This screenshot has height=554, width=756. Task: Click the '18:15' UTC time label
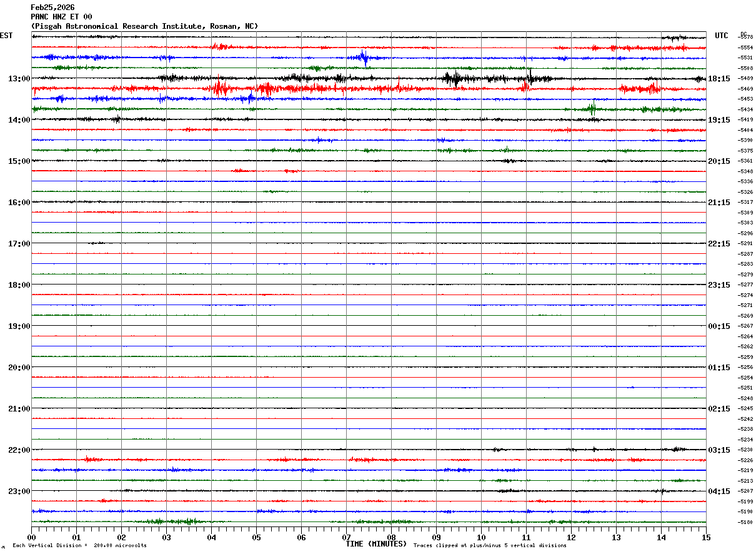(719, 79)
